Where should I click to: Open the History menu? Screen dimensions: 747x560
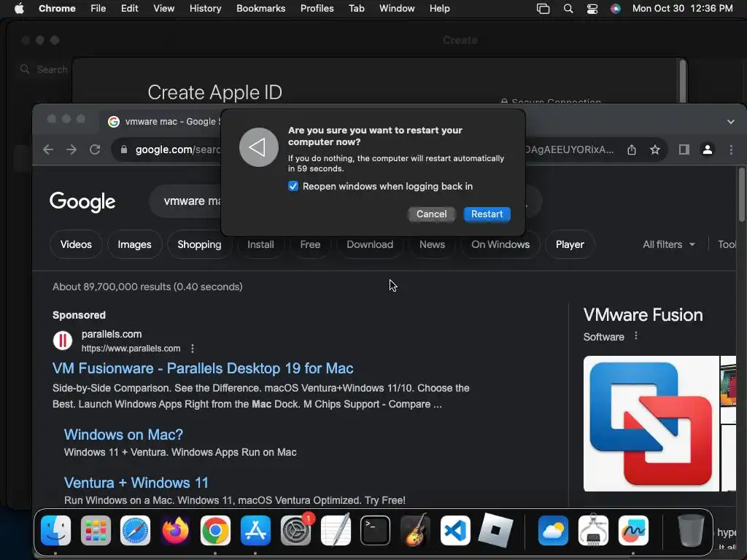[205, 9]
